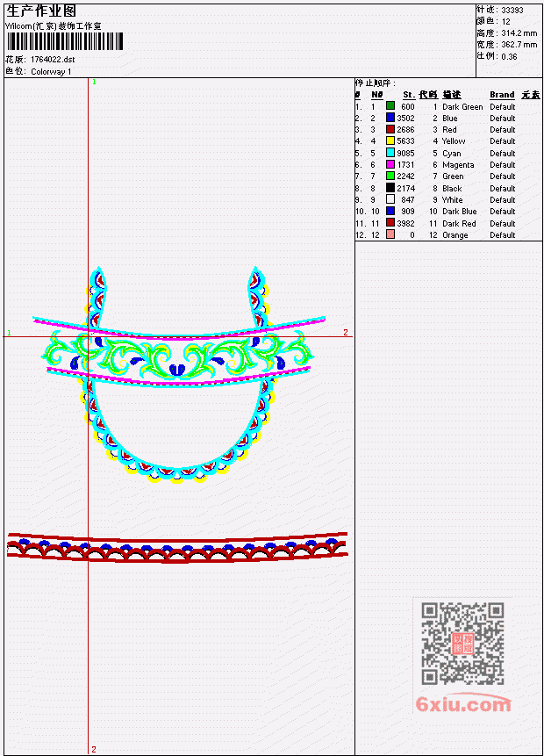The width and height of the screenshot is (544, 756).
Task: Click the "停止顺序" heading
Action: coord(375,83)
